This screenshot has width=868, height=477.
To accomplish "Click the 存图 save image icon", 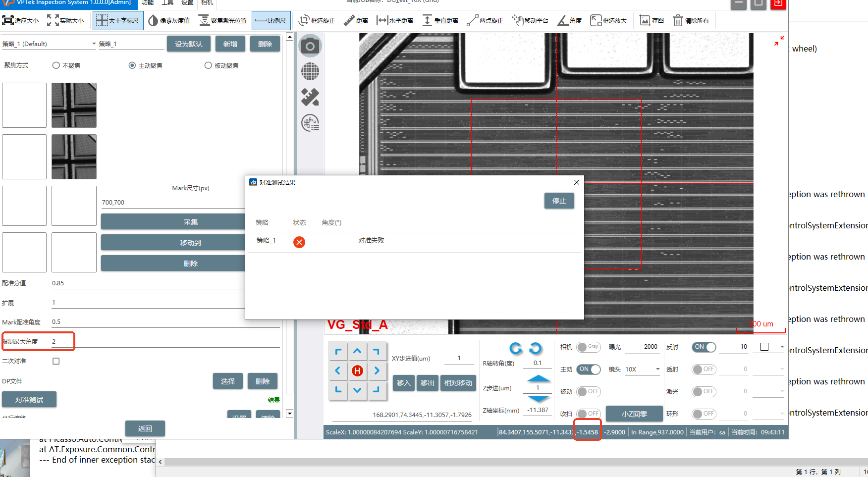I will [651, 20].
